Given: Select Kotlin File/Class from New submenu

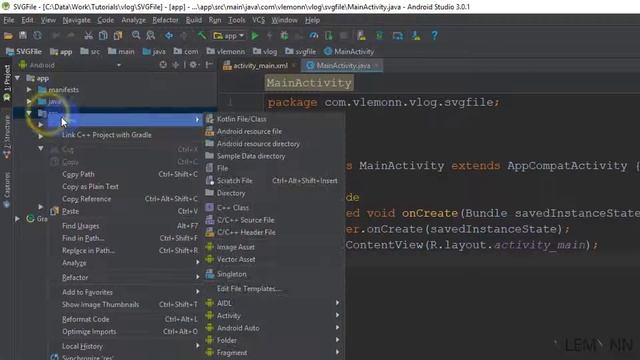Looking at the screenshot, I should pos(241,119).
